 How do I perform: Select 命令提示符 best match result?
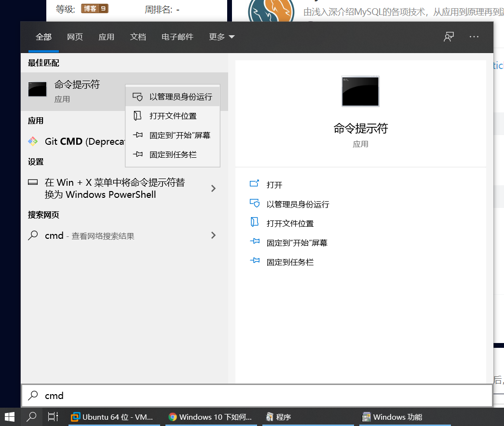pos(73,91)
